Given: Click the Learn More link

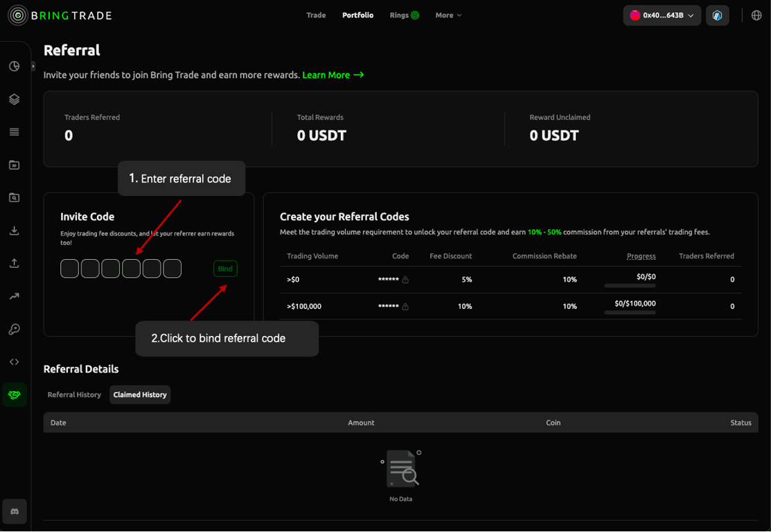Looking at the screenshot, I should click(333, 75).
